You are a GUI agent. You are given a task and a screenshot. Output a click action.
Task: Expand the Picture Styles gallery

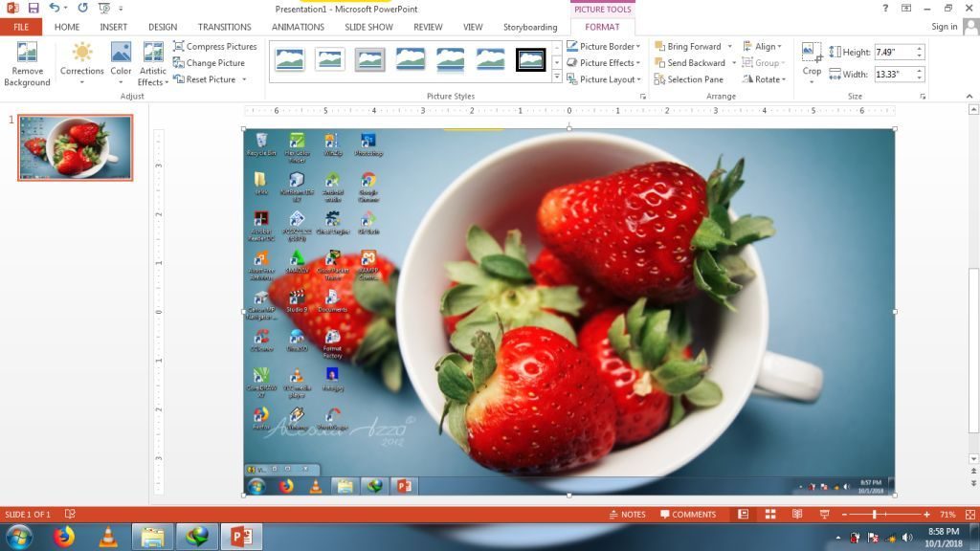tap(556, 77)
